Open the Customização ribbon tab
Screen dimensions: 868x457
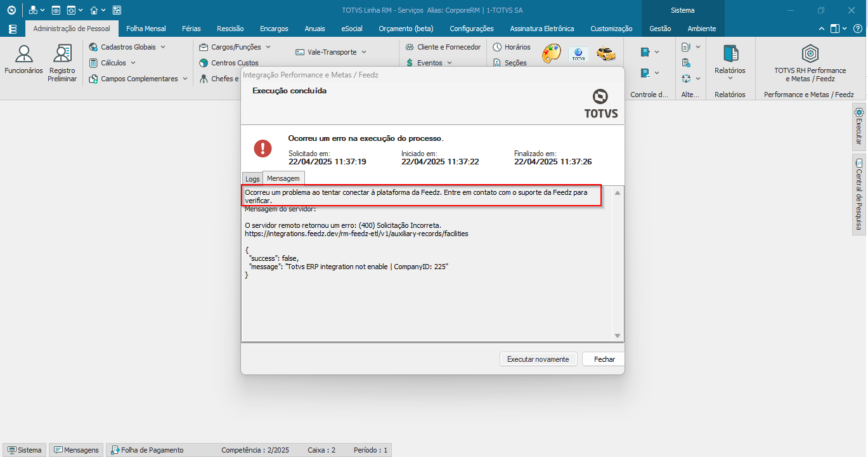coord(611,29)
